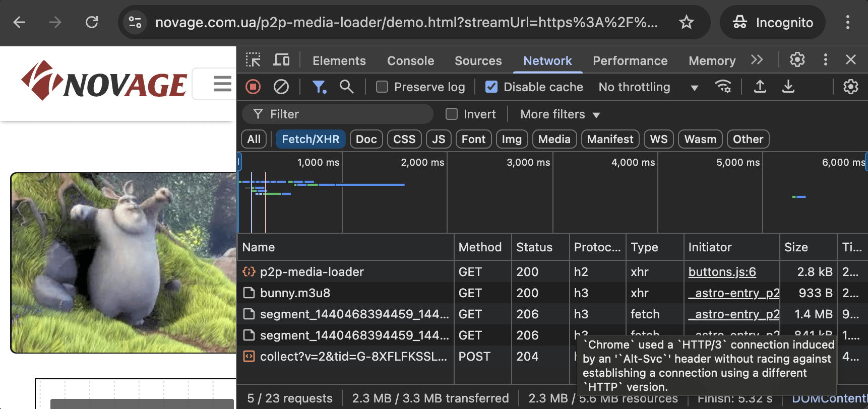This screenshot has width=868, height=409.
Task: Open network search magnifier
Action: pos(346,87)
